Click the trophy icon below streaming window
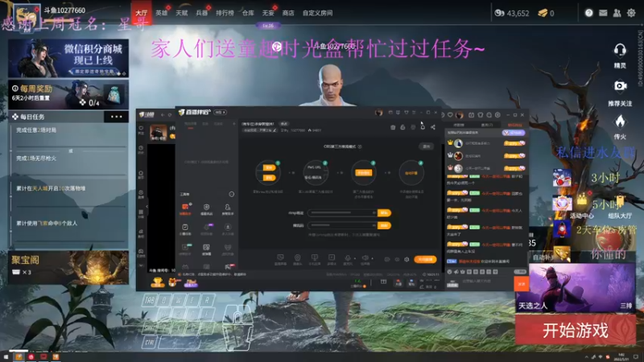This screenshot has height=362, width=644. pyautogui.click(x=158, y=282)
